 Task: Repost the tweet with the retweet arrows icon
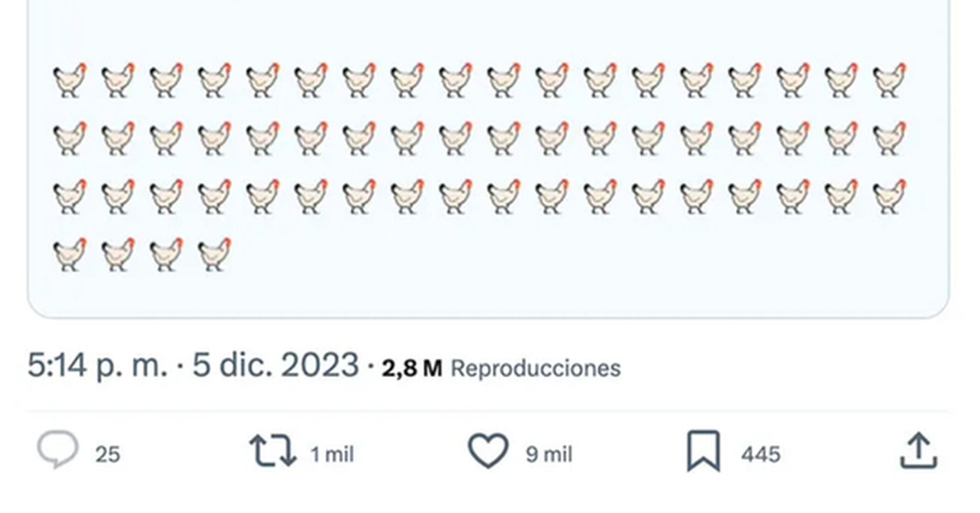pyautogui.click(x=273, y=451)
